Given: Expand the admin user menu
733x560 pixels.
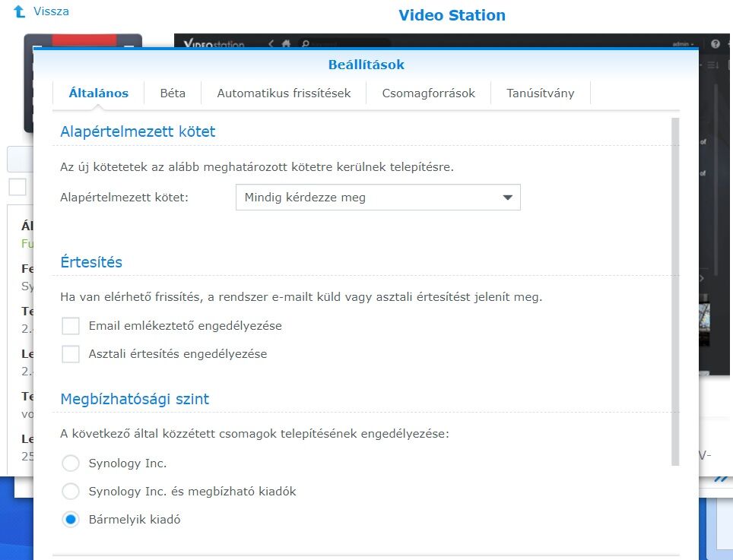Looking at the screenshot, I should (x=684, y=44).
